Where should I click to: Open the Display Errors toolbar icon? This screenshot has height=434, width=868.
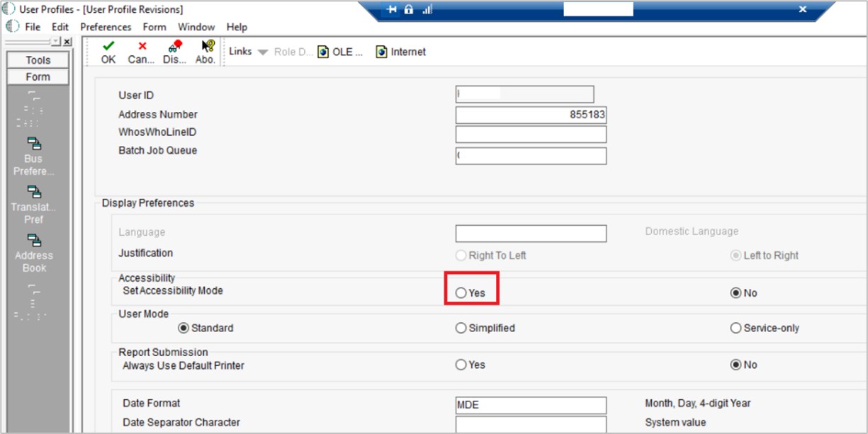[x=174, y=46]
